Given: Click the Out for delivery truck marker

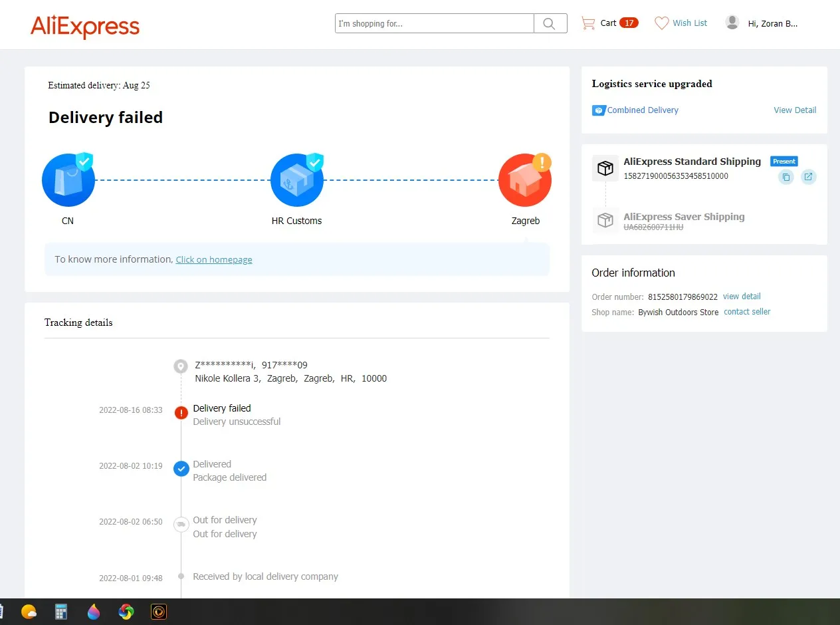Looking at the screenshot, I should 181,524.
